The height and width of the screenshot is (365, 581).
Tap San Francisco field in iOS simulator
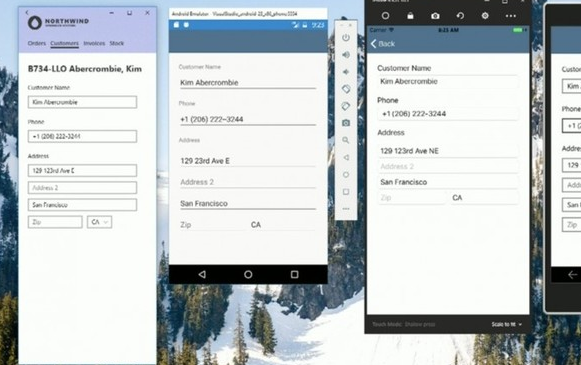click(x=448, y=182)
